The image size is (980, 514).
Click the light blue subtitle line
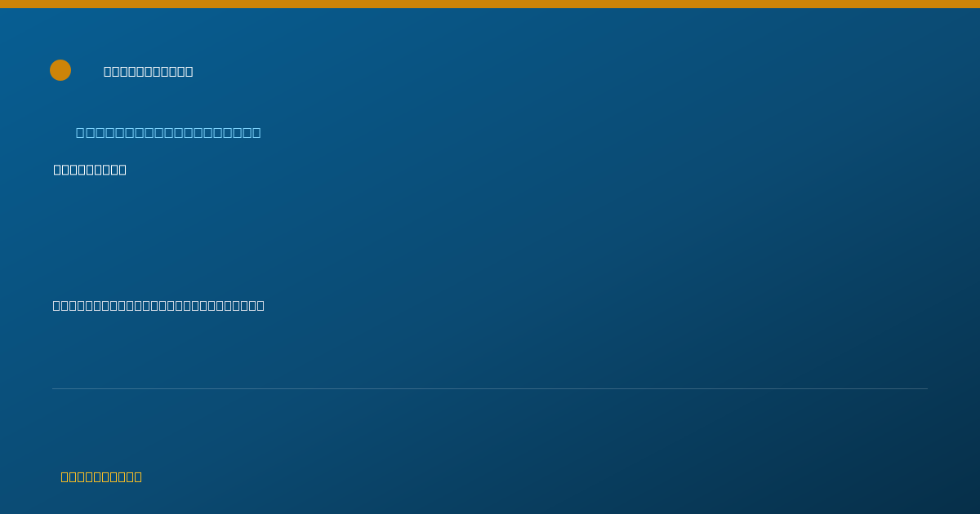168,132
